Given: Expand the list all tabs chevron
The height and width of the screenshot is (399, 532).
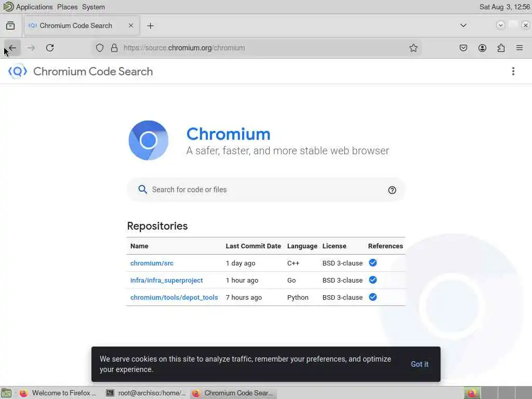Looking at the screenshot, I should coord(463,25).
